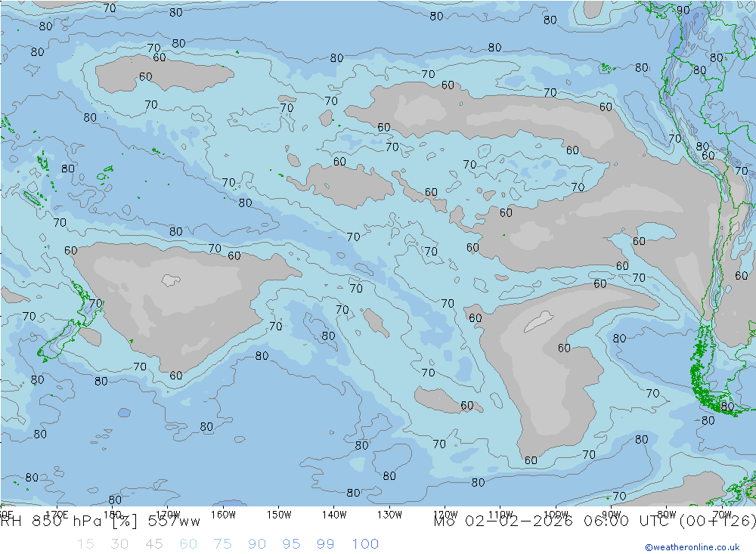The image size is (756, 554).
Task: Click the '(00+126)' forecast offset label
Action: click(x=717, y=522)
